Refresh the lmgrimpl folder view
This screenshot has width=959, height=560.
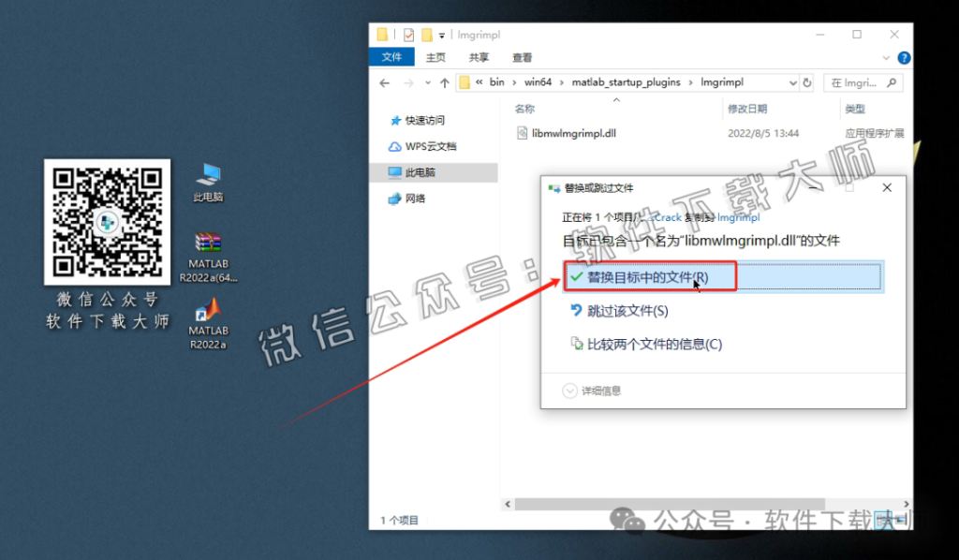pos(807,82)
